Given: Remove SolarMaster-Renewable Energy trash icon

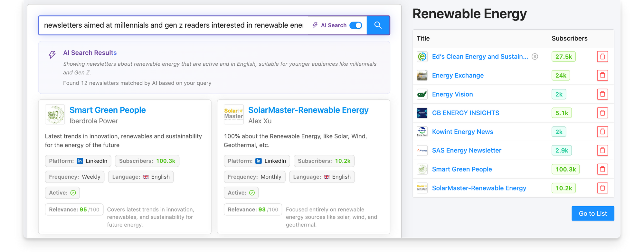Looking at the screenshot, I should (602, 188).
